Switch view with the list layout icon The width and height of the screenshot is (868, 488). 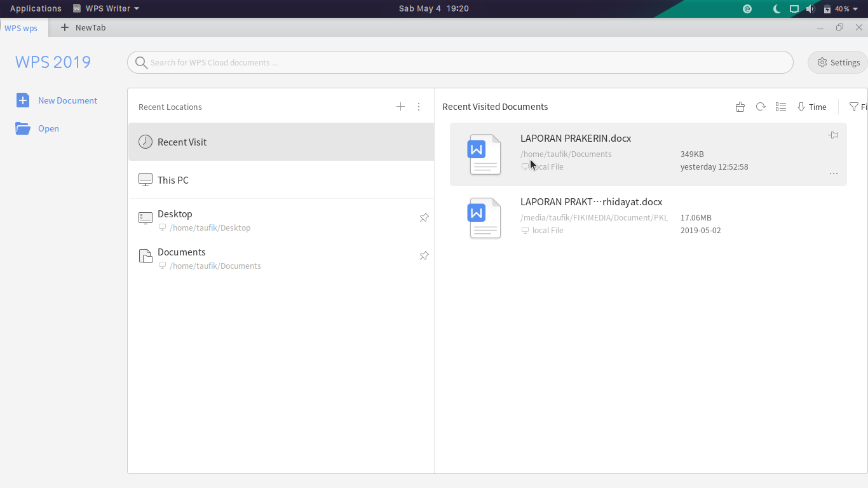click(x=781, y=107)
